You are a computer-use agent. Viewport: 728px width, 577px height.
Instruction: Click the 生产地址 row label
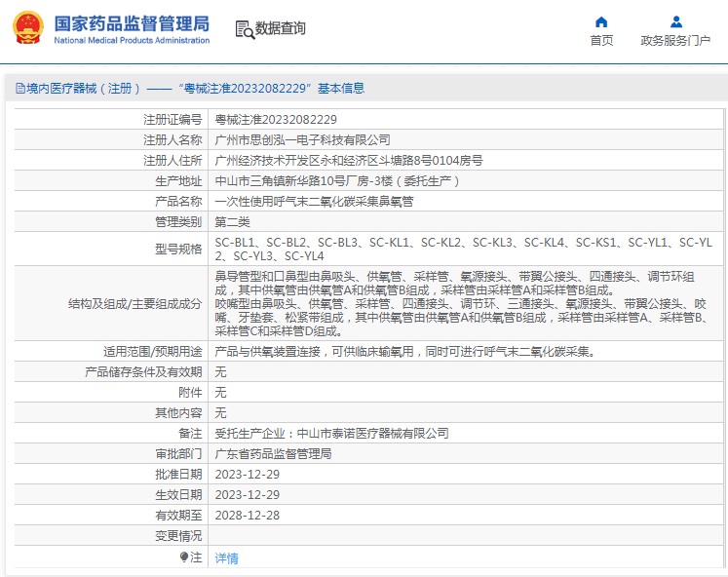coord(178,181)
